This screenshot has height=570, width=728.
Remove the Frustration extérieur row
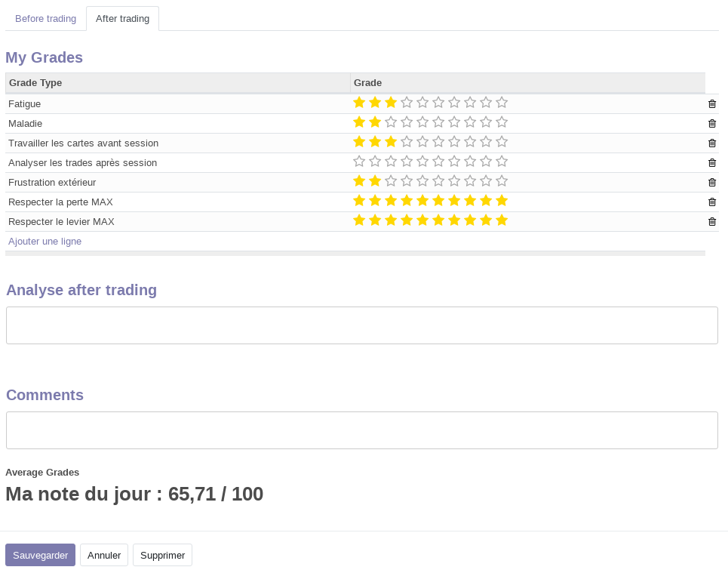(x=711, y=183)
